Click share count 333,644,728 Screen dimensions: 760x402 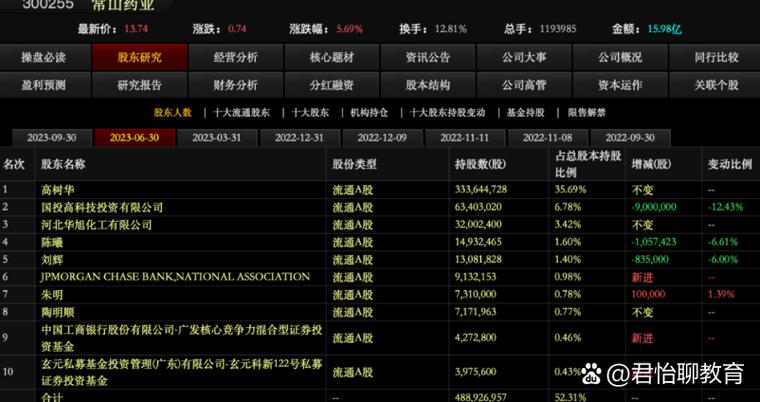tap(480, 190)
